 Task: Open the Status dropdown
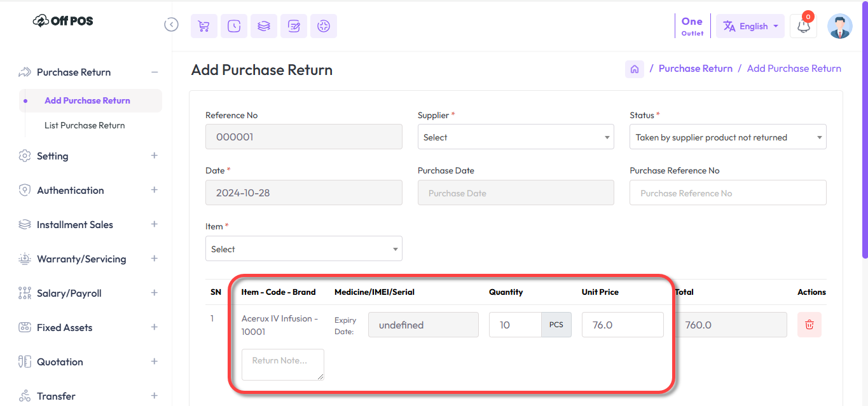(727, 137)
